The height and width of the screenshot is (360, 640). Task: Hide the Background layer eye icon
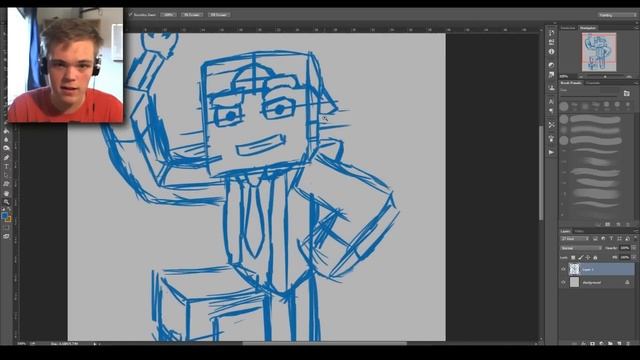click(563, 282)
